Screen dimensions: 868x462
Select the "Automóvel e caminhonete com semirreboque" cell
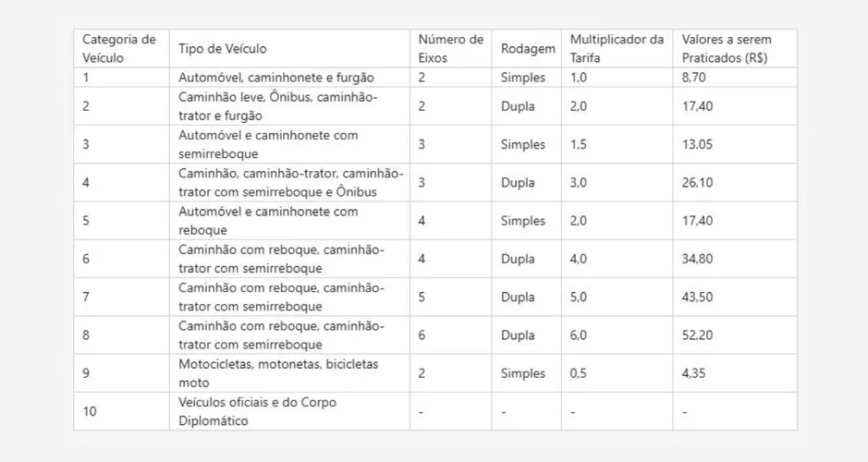[x=268, y=144]
